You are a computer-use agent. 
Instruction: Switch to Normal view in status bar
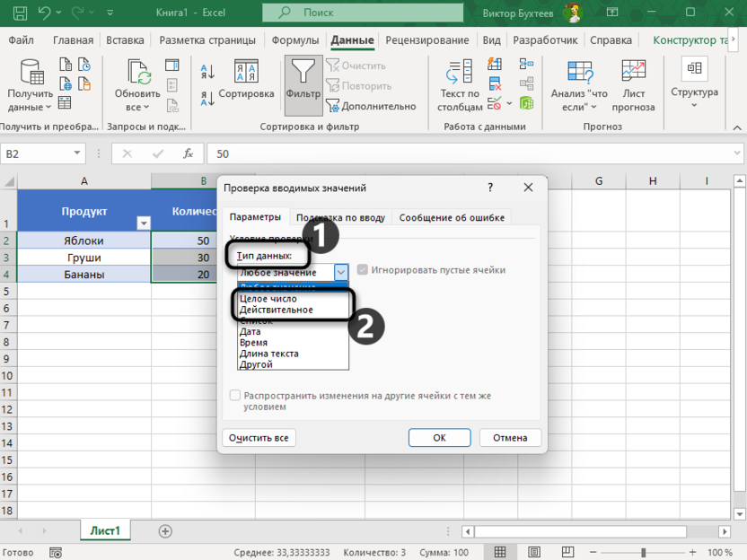pyautogui.click(x=500, y=553)
